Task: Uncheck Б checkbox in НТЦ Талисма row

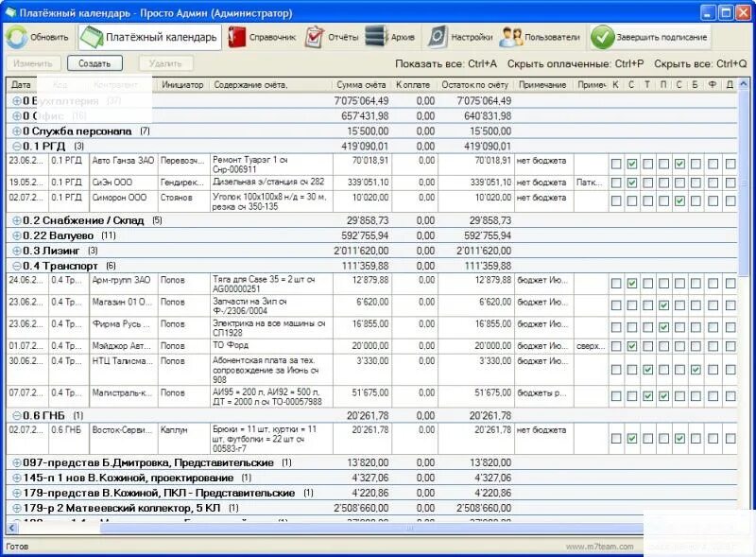Action: click(696, 370)
